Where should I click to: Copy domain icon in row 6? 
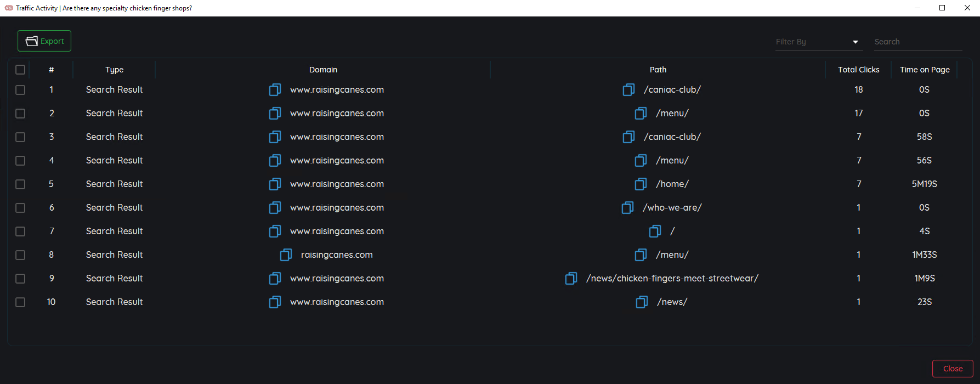click(275, 207)
